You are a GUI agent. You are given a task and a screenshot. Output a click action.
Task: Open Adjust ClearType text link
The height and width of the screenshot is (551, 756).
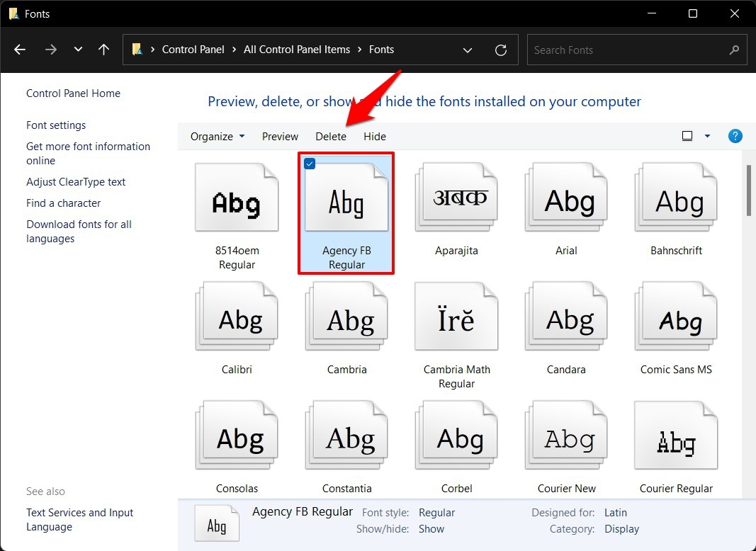coord(76,182)
